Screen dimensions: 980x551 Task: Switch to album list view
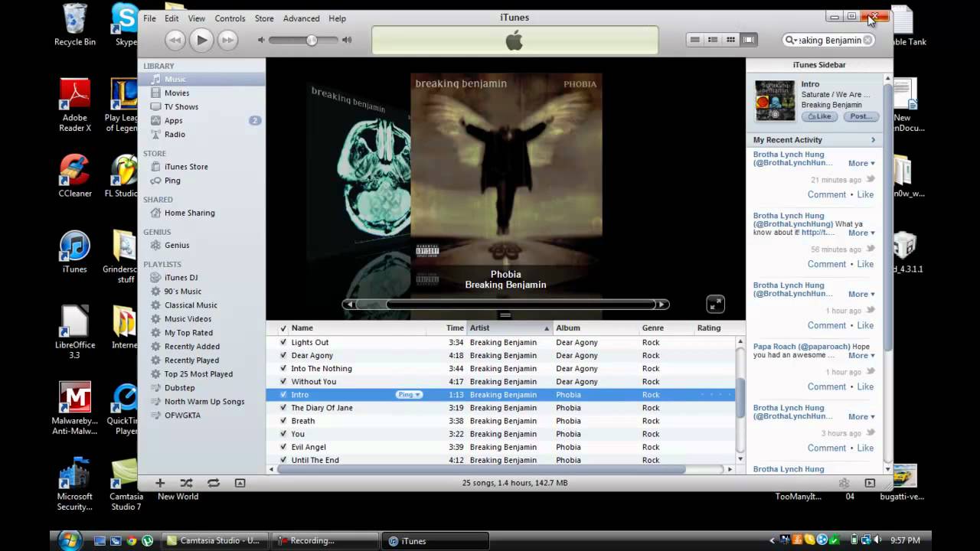pos(713,40)
